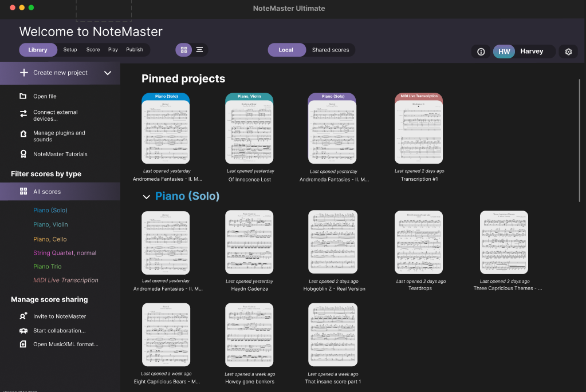This screenshot has width=586, height=392.
Task: Open Manage plugins and sounds
Action: tap(59, 136)
